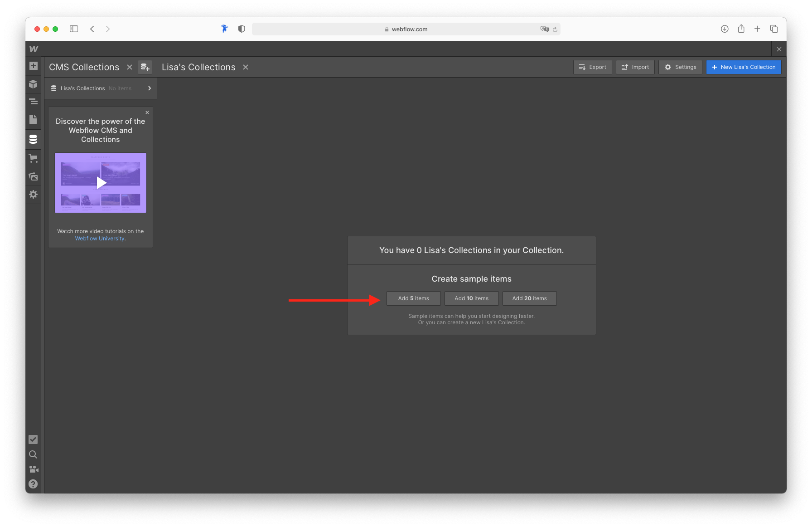
Task: Open the Add Elements panel
Action: click(x=33, y=66)
